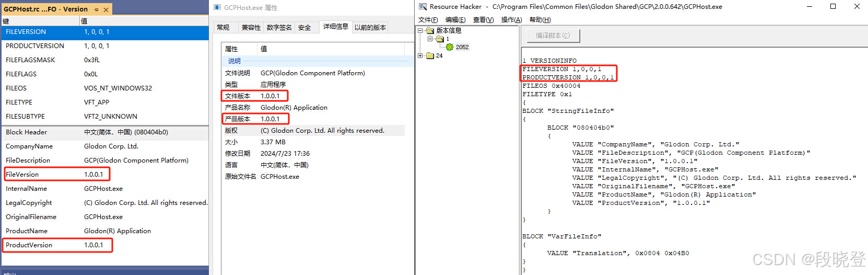Open the 文件(F) menu in Resource Hacker
Viewport: 868px width, 275px height.
click(428, 20)
